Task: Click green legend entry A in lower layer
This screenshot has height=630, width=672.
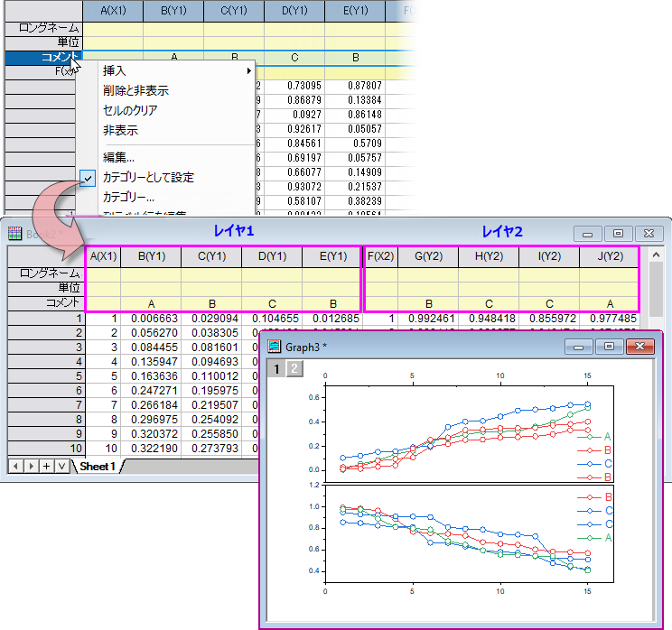Action: (595, 538)
